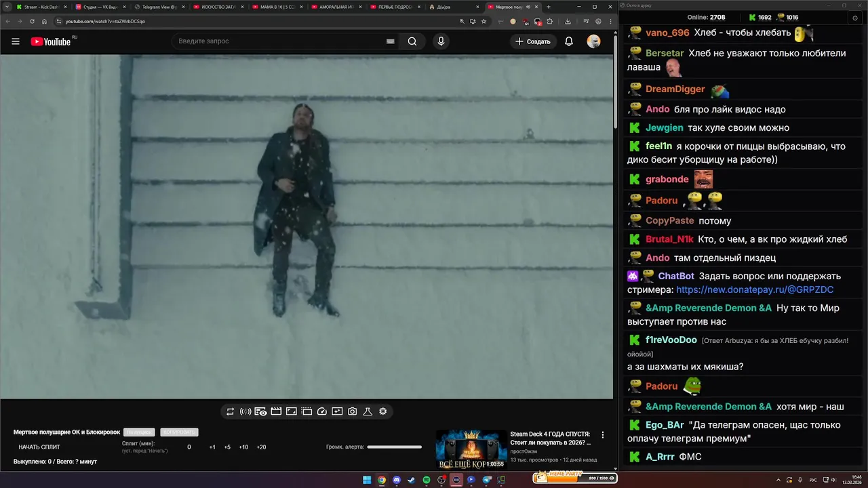Screen dimensions: 868x488
Task: Click the screen-plus icon in player toolbar
Action: point(337,411)
